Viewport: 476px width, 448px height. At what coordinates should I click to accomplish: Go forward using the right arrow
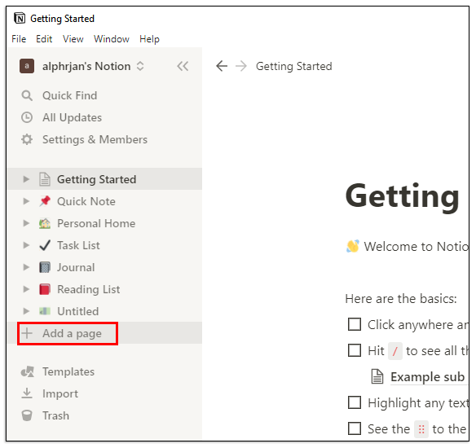(x=241, y=66)
